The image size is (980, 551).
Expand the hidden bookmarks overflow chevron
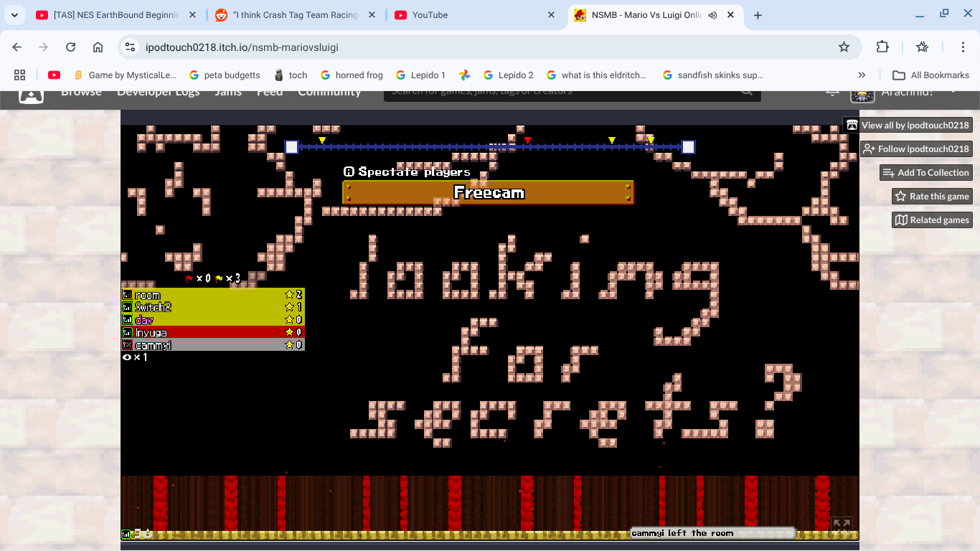click(862, 75)
